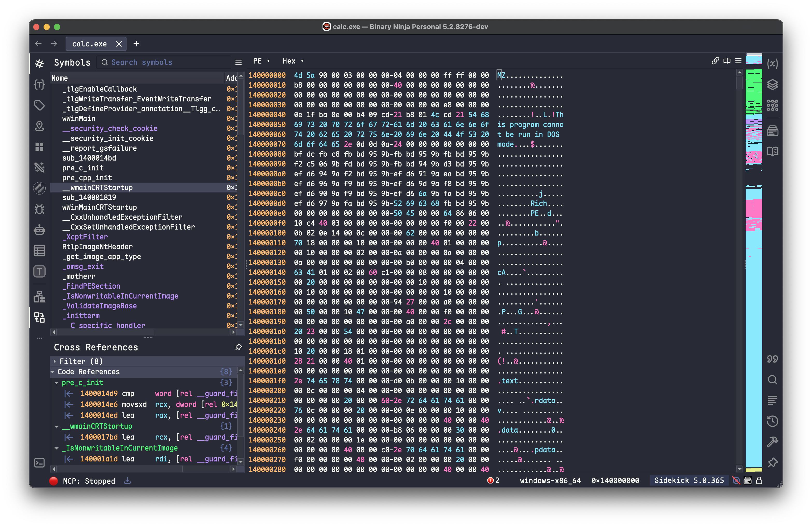Toggle the MCP Stopped red status indicator
Screen dimensions: 812x526
54,481
